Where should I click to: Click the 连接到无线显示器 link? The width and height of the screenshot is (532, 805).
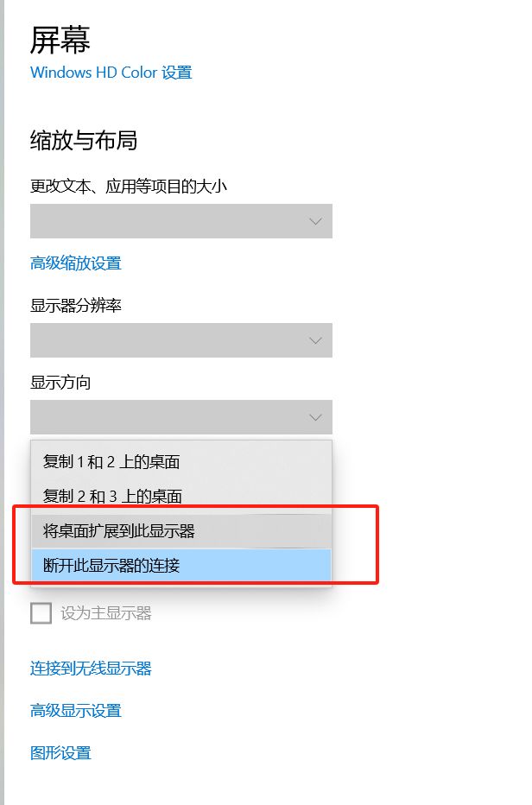coord(91,669)
